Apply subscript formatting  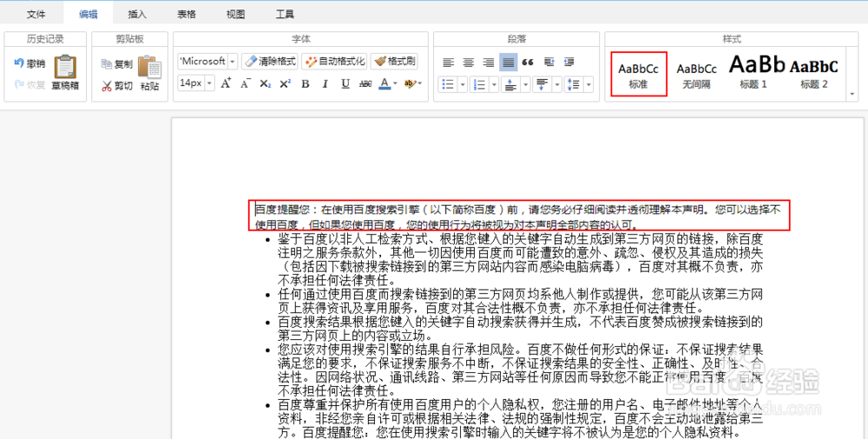pos(266,83)
